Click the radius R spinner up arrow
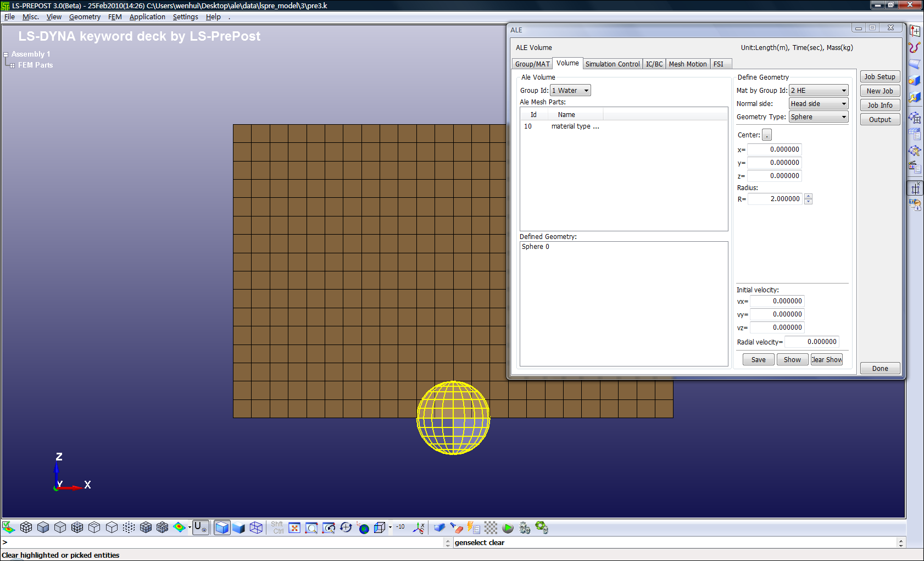This screenshot has width=924, height=561. [x=808, y=196]
